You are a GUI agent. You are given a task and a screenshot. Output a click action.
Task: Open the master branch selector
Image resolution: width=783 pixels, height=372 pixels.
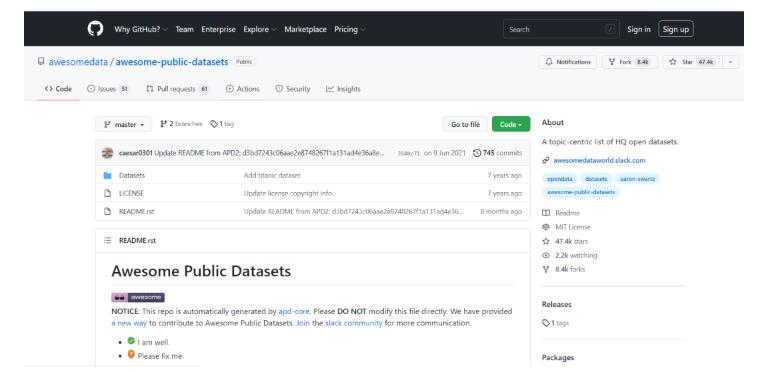pos(124,124)
